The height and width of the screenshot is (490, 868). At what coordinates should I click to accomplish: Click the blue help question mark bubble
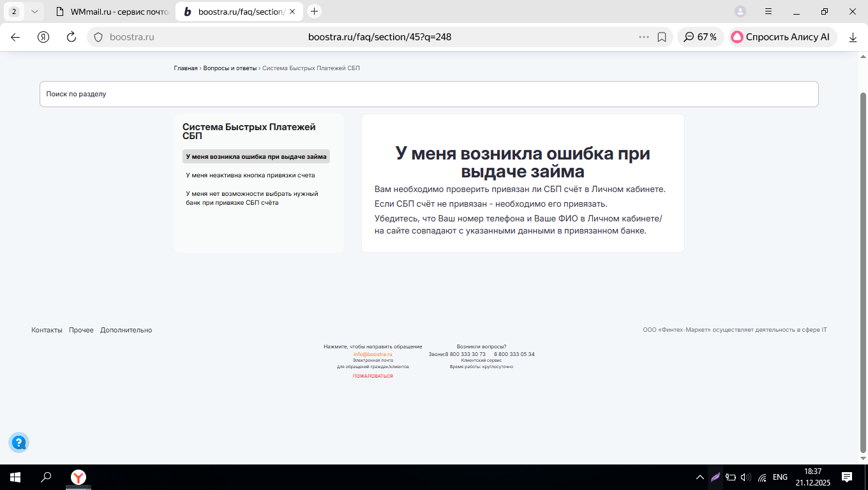pyautogui.click(x=19, y=442)
